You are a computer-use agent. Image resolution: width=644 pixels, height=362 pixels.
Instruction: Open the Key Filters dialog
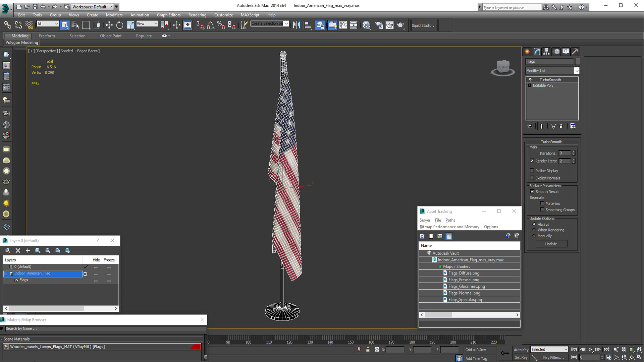point(553,357)
